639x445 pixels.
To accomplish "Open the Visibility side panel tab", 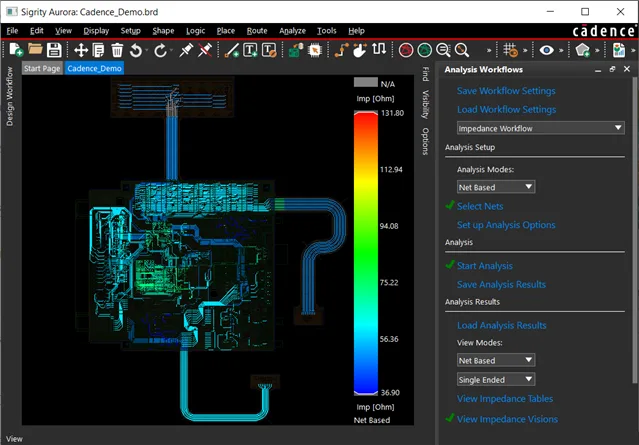I will pos(425,104).
